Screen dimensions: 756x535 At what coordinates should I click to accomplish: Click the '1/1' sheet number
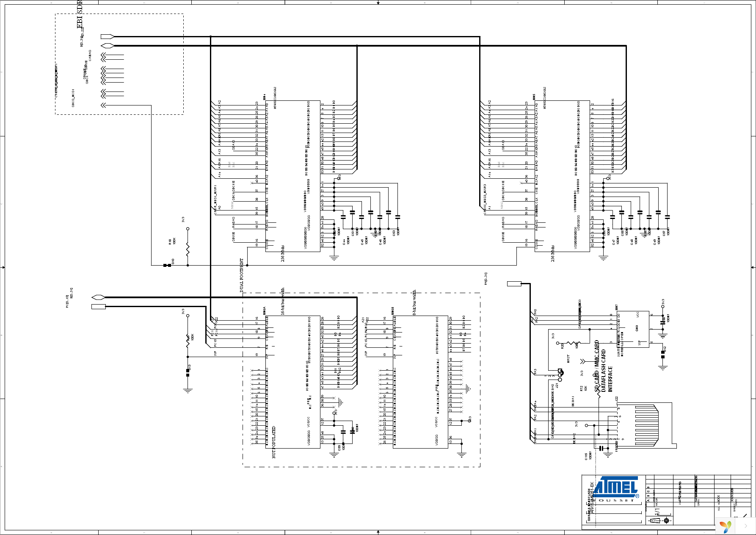coord(657,512)
